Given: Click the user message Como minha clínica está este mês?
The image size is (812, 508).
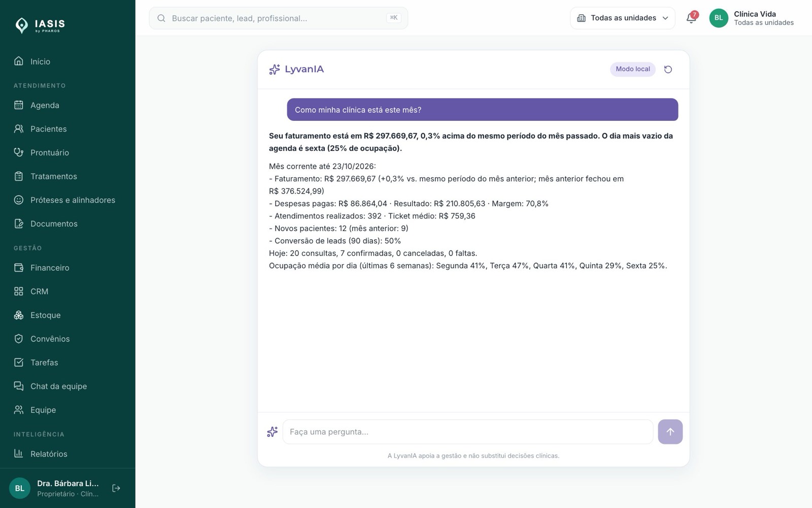Looking at the screenshot, I should coord(483,110).
